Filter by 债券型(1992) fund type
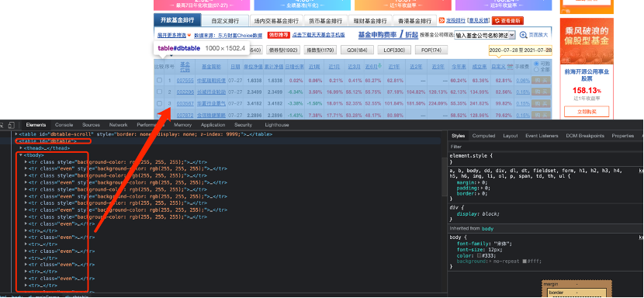Image resolution: width=644 pixels, height=298 pixels. pyautogui.click(x=282, y=50)
